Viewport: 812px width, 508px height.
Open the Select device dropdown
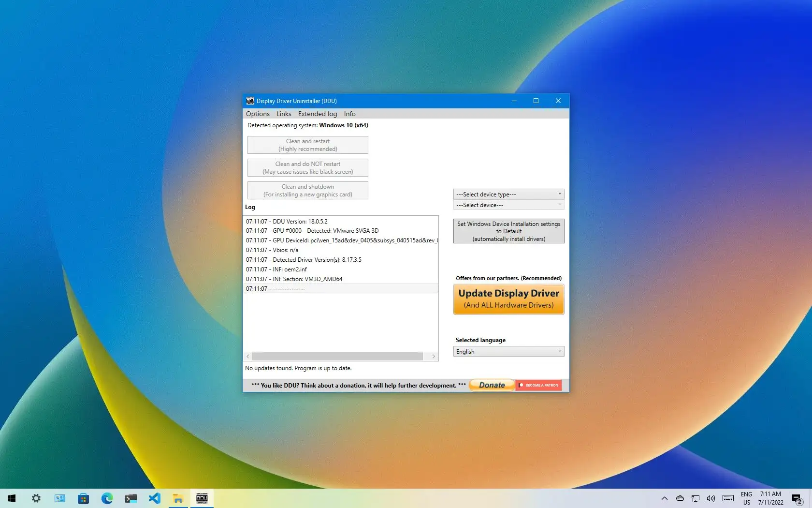click(x=508, y=205)
